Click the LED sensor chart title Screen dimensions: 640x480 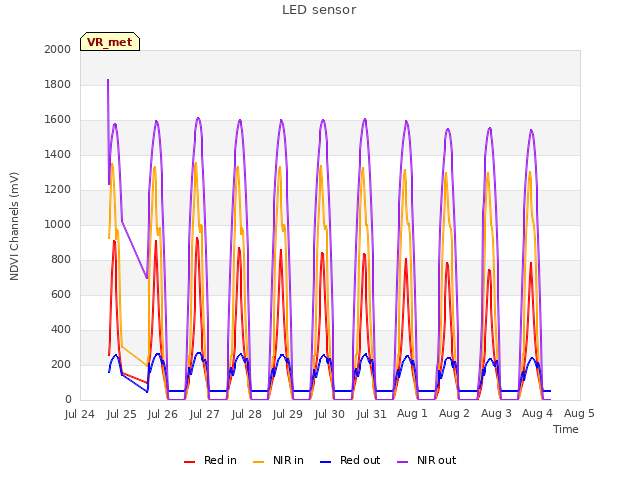point(319,10)
